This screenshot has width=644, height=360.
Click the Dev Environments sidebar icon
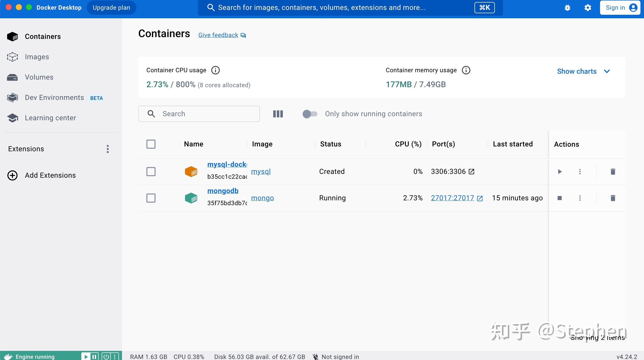pyautogui.click(x=12, y=98)
